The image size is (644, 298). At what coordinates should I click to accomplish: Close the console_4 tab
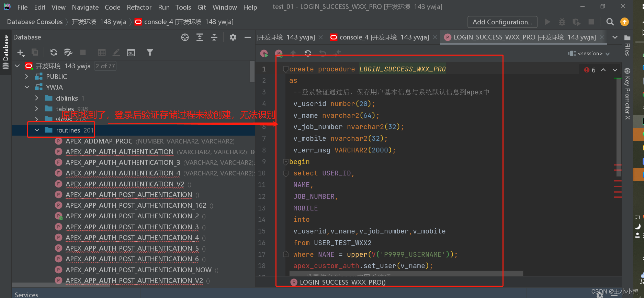(435, 37)
